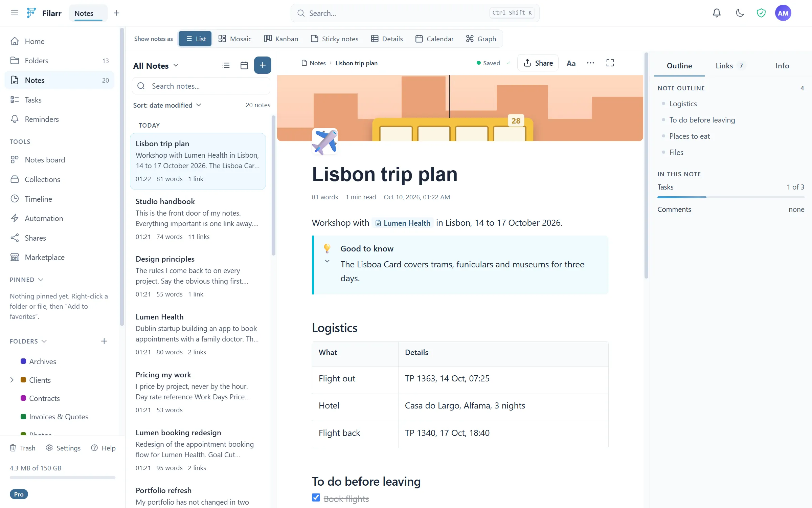Collapse the FOLDERS section
812x508 pixels.
28,341
